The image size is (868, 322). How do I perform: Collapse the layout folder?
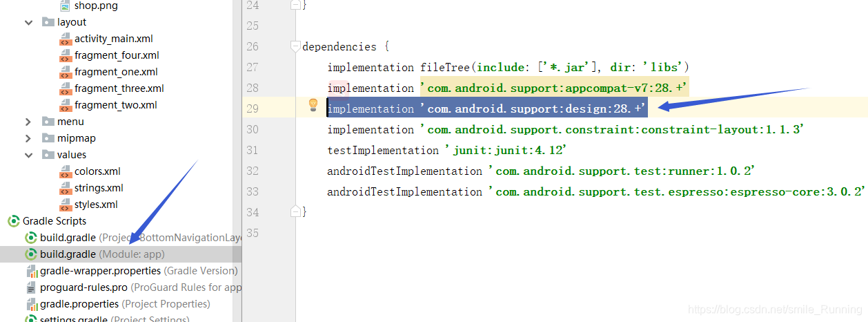[x=28, y=22]
